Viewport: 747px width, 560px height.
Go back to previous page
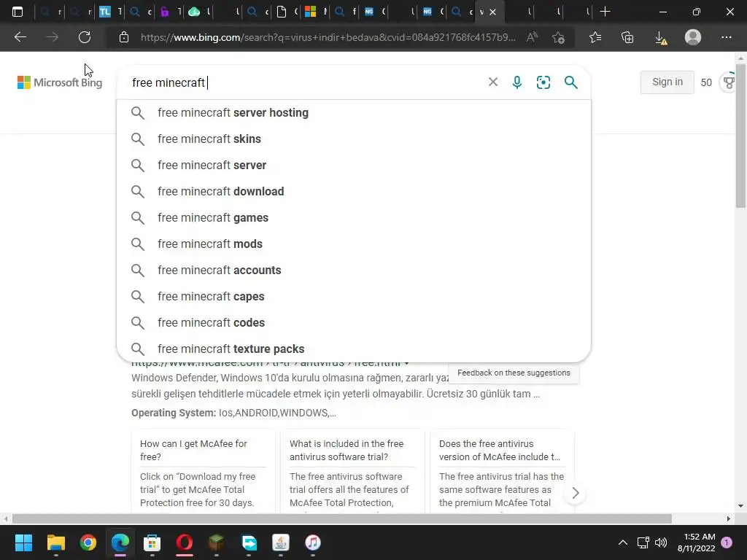point(20,37)
